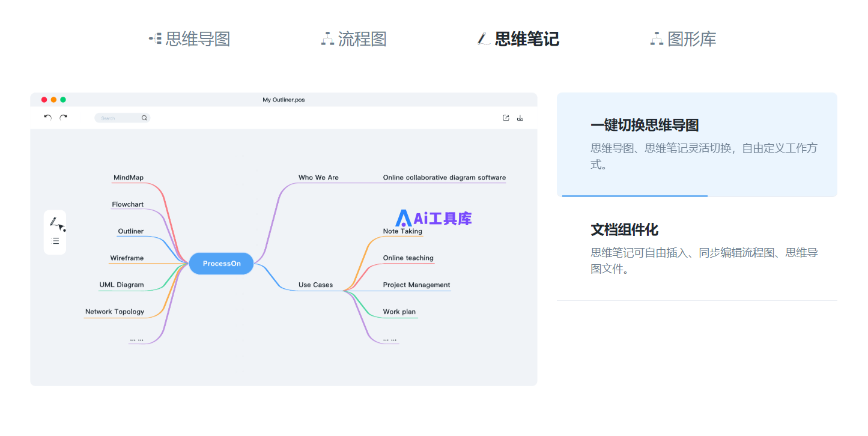Select the Outliner branch node
The image size is (868, 436).
(x=131, y=231)
